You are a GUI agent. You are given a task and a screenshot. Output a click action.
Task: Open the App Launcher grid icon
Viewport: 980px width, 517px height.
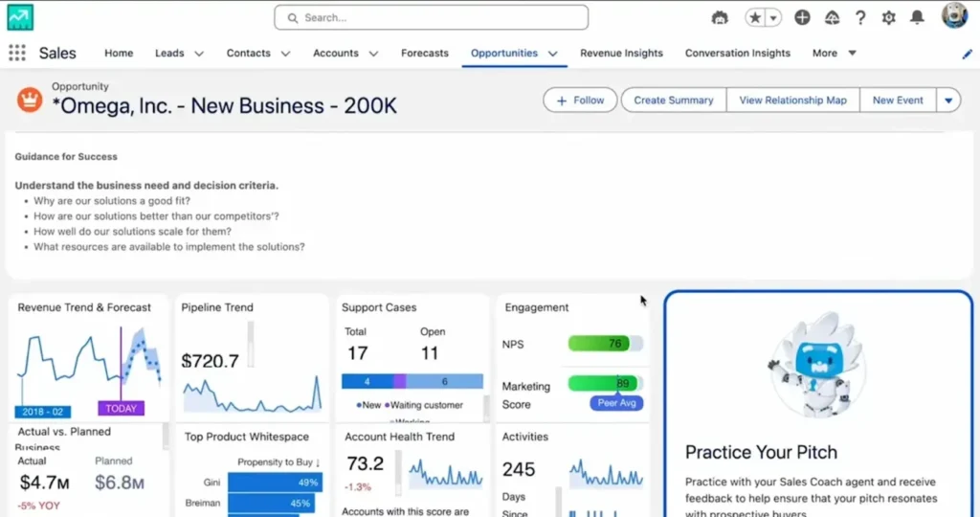(17, 54)
